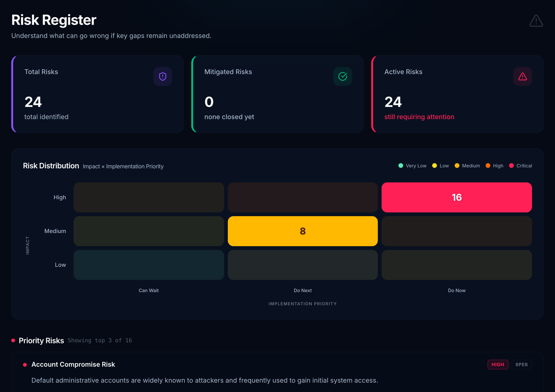The image size is (555, 392).
Task: Click the red Critical legend dot
Action: click(511, 166)
